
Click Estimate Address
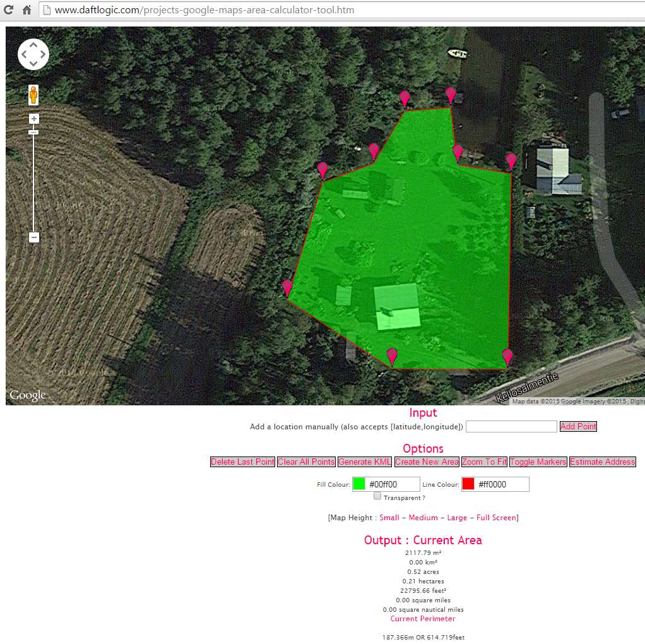pyautogui.click(x=602, y=462)
